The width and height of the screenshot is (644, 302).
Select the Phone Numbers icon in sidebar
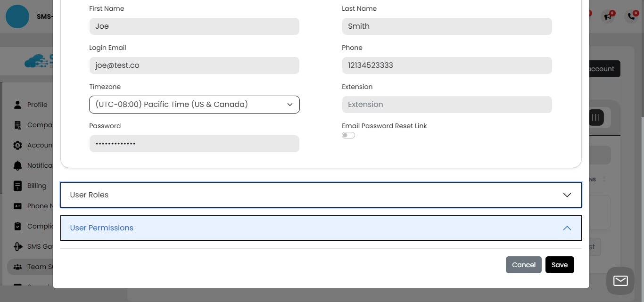pyautogui.click(x=17, y=206)
